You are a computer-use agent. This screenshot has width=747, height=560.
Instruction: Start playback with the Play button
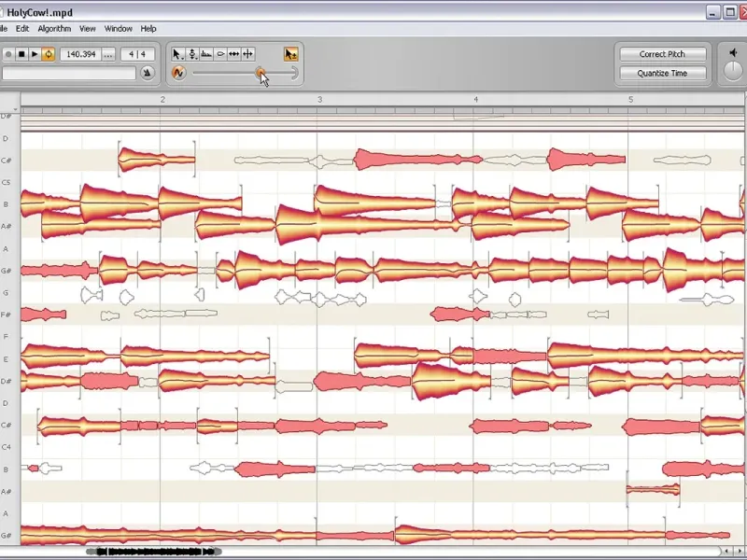[35, 54]
